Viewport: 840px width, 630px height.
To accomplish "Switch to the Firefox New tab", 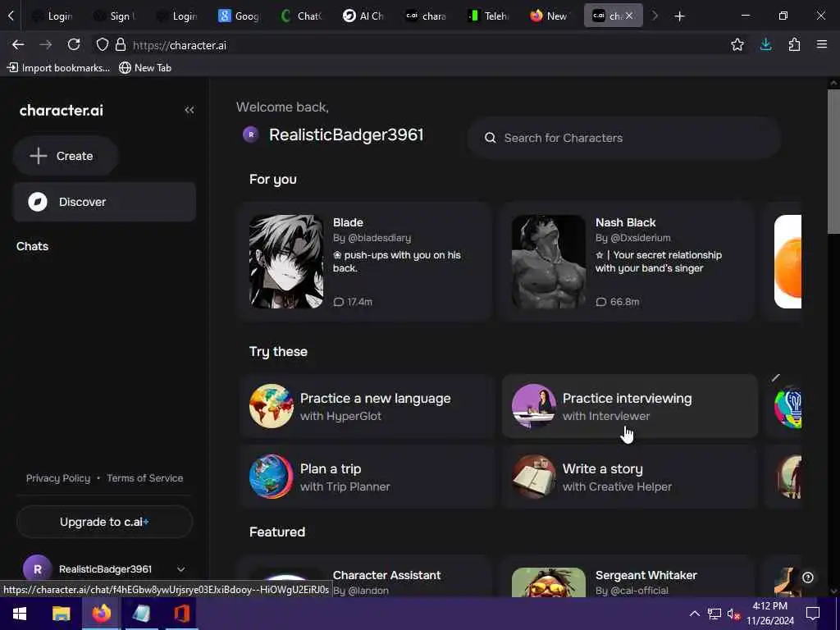I will pos(550,16).
